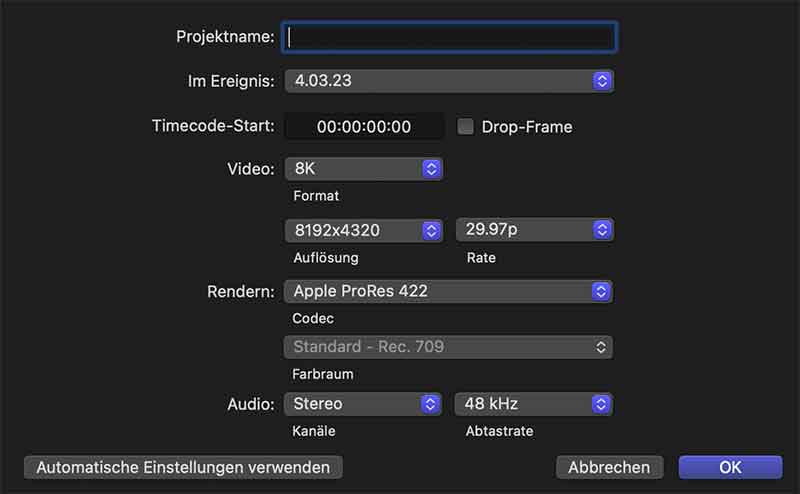Enable the Drop-Frame checkbox

tap(465, 127)
